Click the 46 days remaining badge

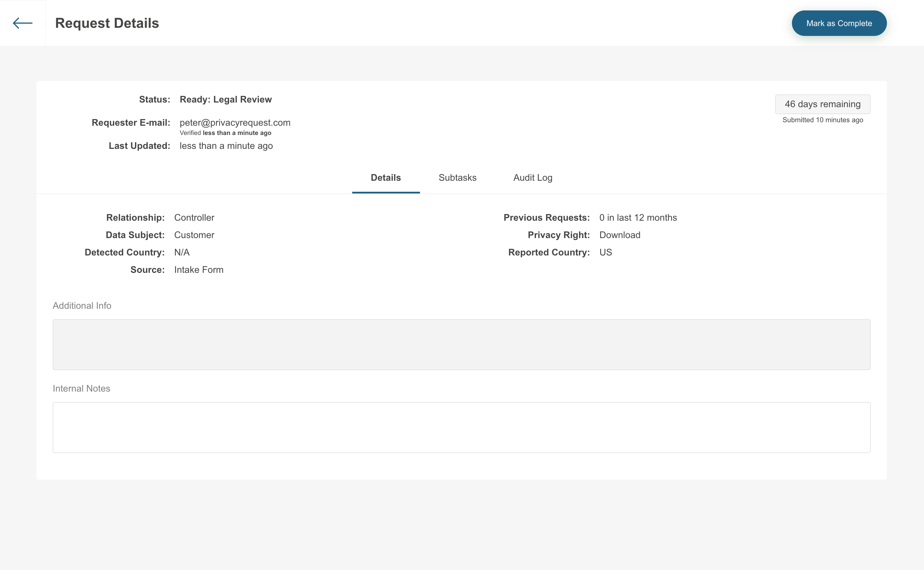point(822,104)
